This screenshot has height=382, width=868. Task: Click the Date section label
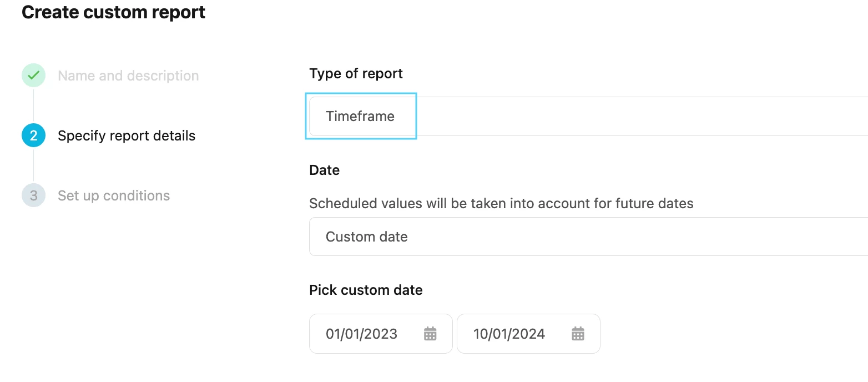[x=324, y=170]
